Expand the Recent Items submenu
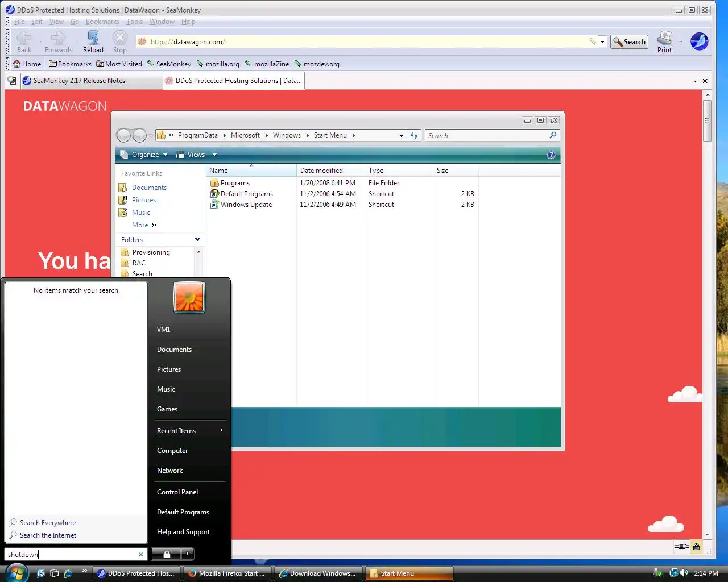Screen dimensions: 728x582 click(x=190, y=431)
